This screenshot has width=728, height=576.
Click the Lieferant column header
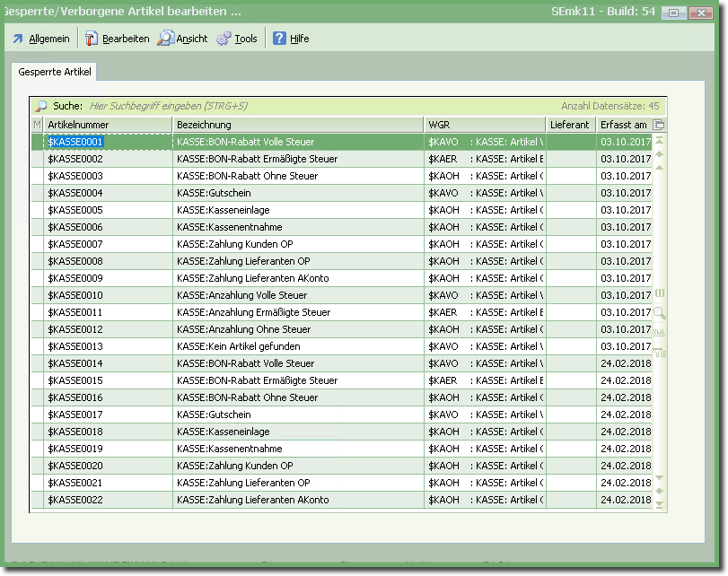570,125
